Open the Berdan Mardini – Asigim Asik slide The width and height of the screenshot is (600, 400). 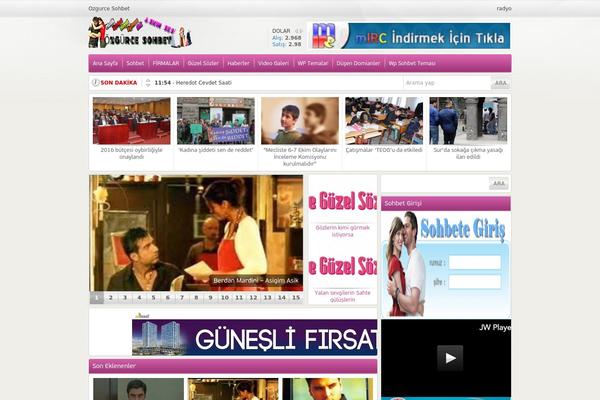click(196, 233)
